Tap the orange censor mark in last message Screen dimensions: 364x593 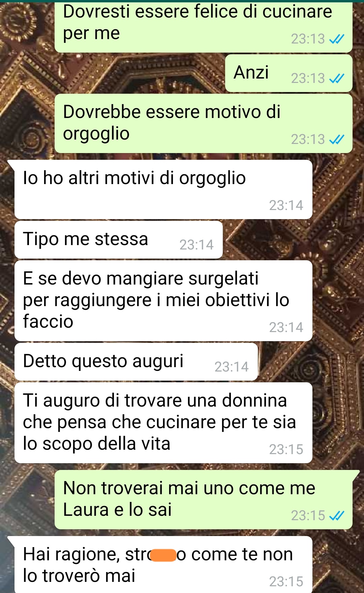click(163, 555)
